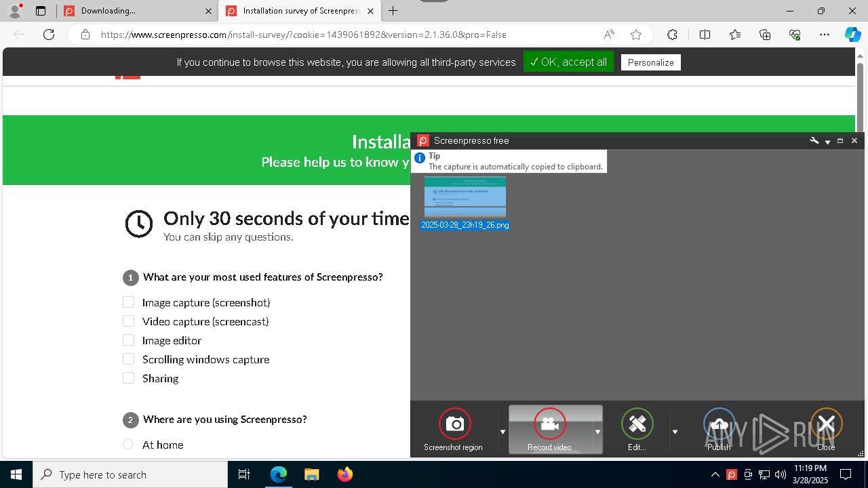Open the Edge profile icon
868x488 pixels.
click(x=15, y=11)
